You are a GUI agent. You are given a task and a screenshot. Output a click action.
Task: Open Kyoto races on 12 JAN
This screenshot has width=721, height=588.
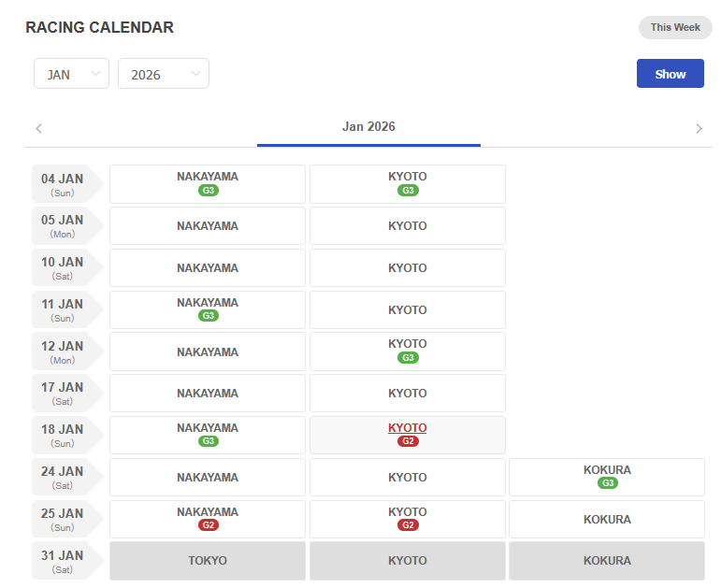point(408,351)
